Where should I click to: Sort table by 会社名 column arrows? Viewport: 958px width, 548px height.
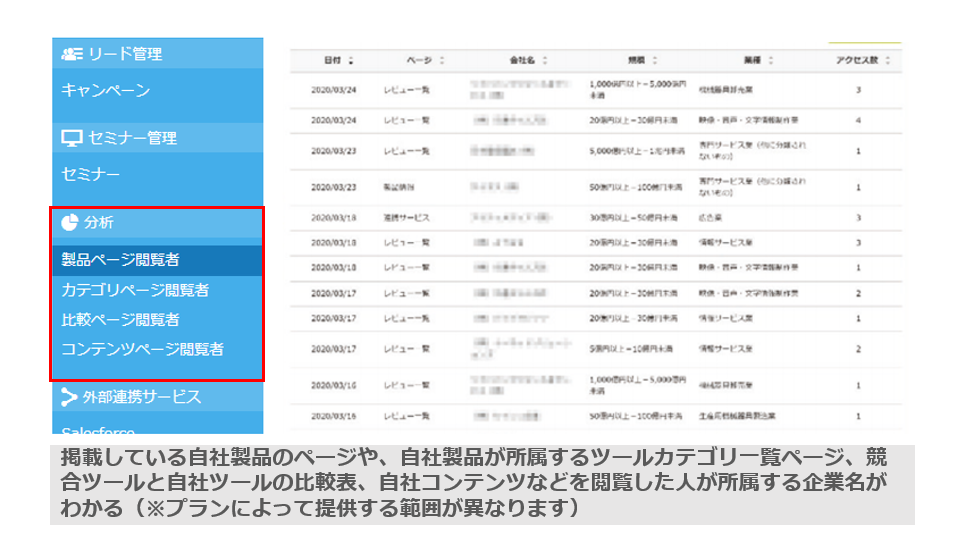[545, 60]
